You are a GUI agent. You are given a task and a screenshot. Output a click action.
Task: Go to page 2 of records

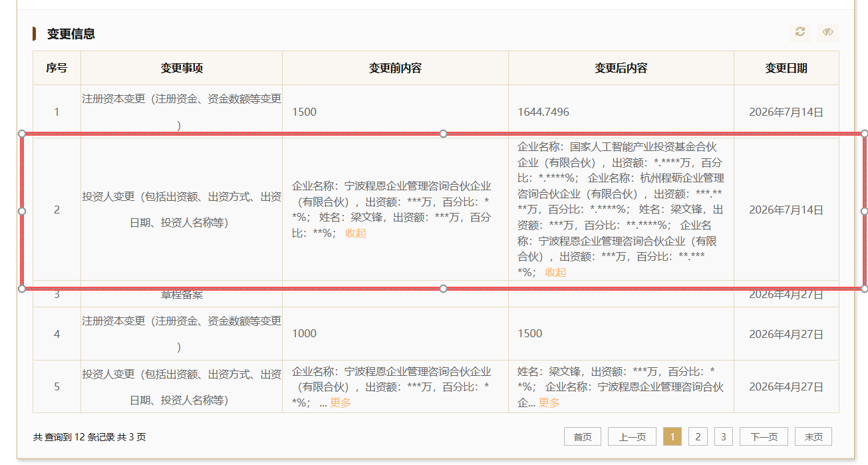[x=697, y=436]
